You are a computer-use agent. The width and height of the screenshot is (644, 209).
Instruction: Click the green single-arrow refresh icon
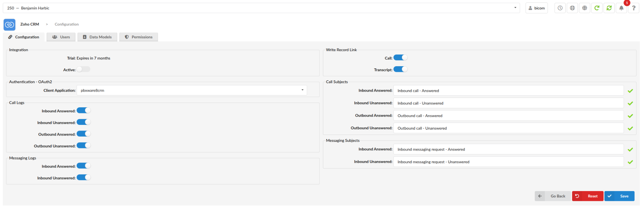point(597,8)
